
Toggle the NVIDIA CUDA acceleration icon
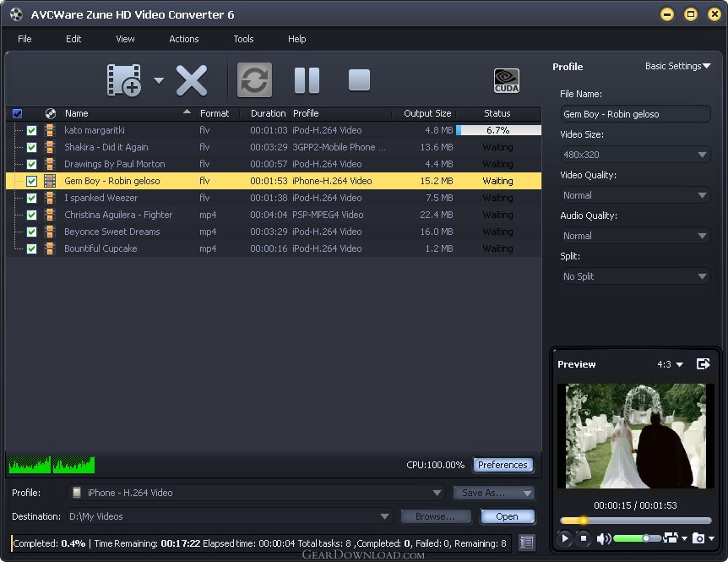coord(507,81)
